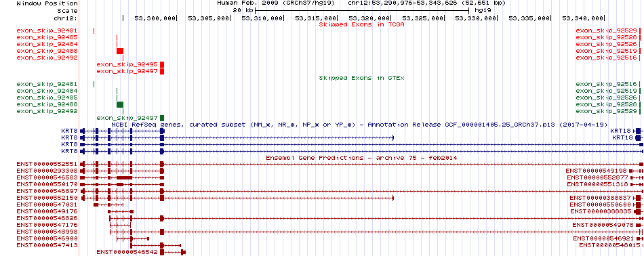The height and width of the screenshot is (256, 644).
Task: Select the red exon_skip_92519 label
Action: (x=606, y=51)
